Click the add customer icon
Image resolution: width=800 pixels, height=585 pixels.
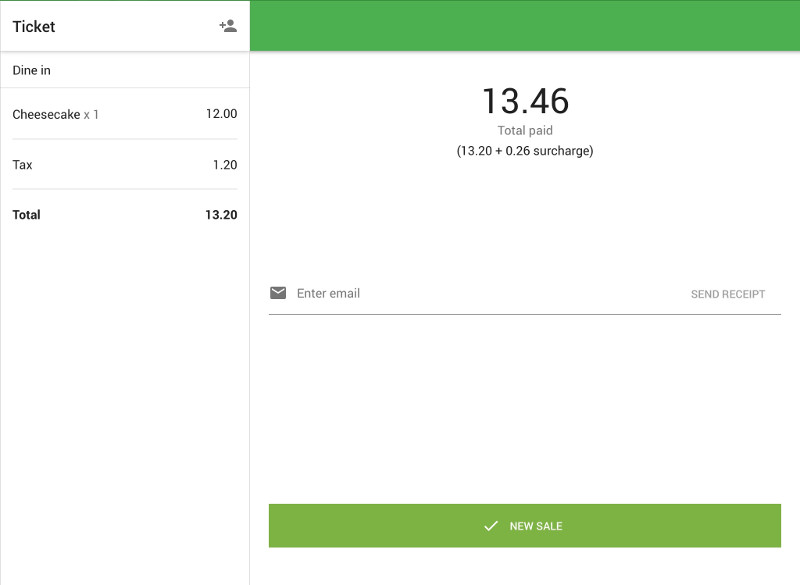(230, 27)
